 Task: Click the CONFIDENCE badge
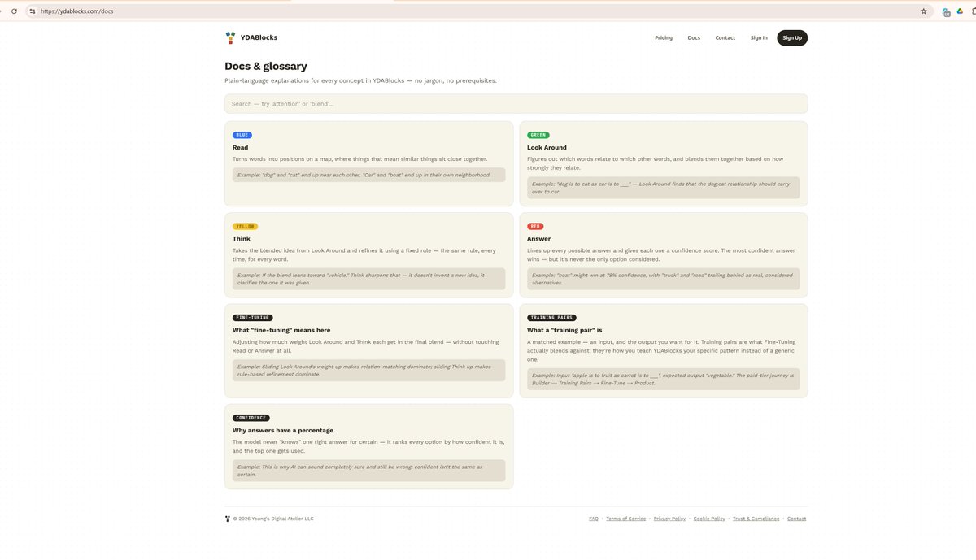point(251,418)
